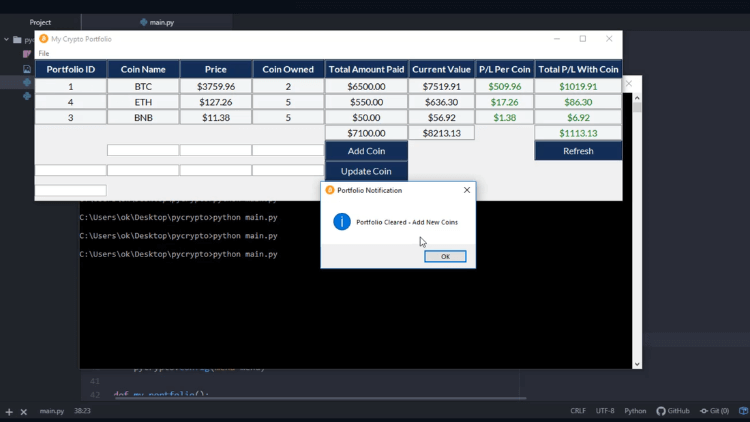This screenshot has width=750, height=422.
Task: Focus the lone input field in the bottom row
Action: [x=70, y=190]
